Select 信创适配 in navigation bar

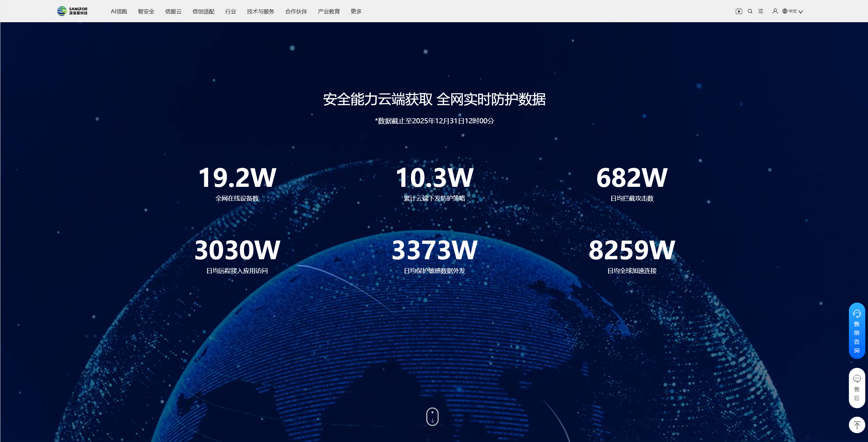(203, 11)
